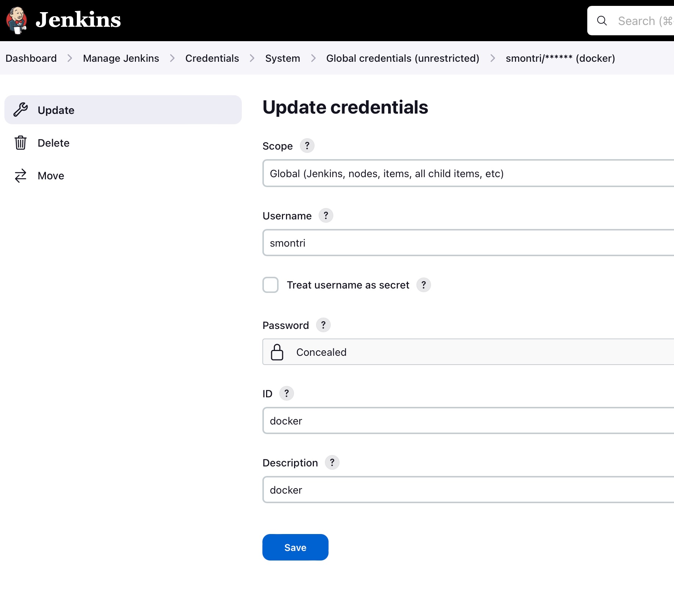Go to Credentials breadcrumb
The height and width of the screenshot is (616, 674).
point(212,58)
